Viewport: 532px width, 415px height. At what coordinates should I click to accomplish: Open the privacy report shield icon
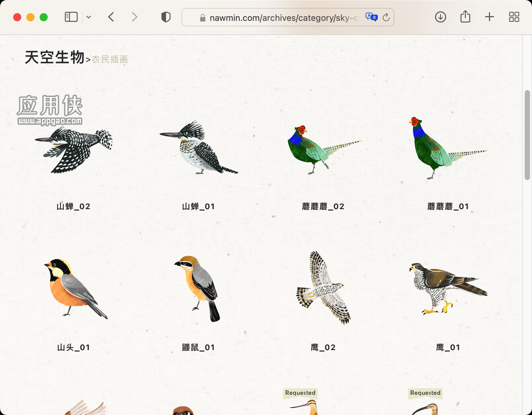[166, 17]
